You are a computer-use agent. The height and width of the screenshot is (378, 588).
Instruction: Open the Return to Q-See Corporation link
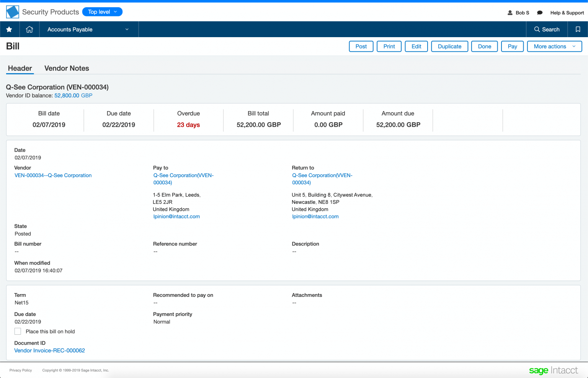click(322, 179)
